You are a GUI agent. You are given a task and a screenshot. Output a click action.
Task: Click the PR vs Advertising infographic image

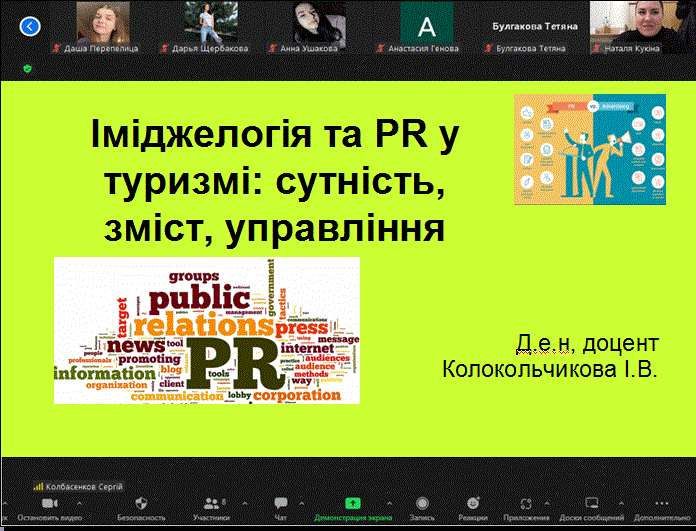pyautogui.click(x=590, y=149)
